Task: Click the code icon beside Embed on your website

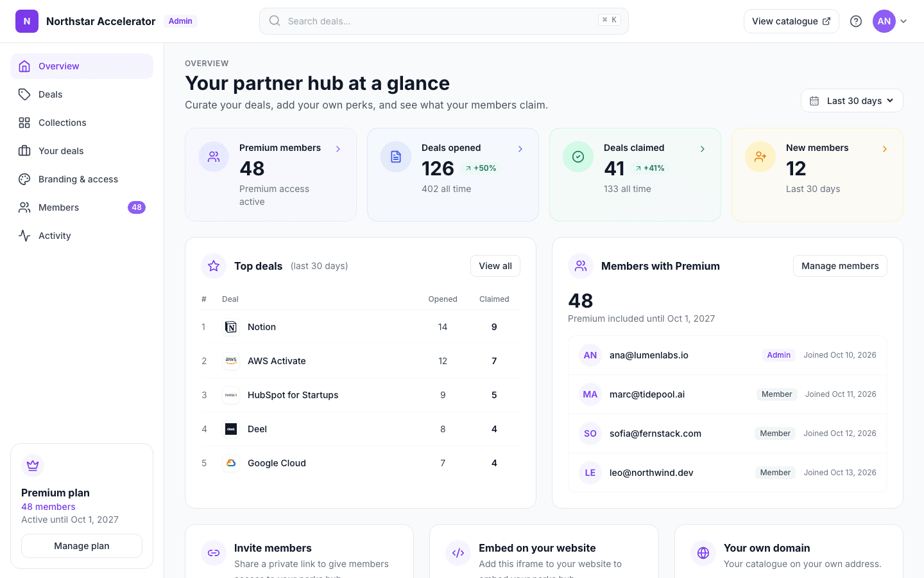Action: pos(458,553)
